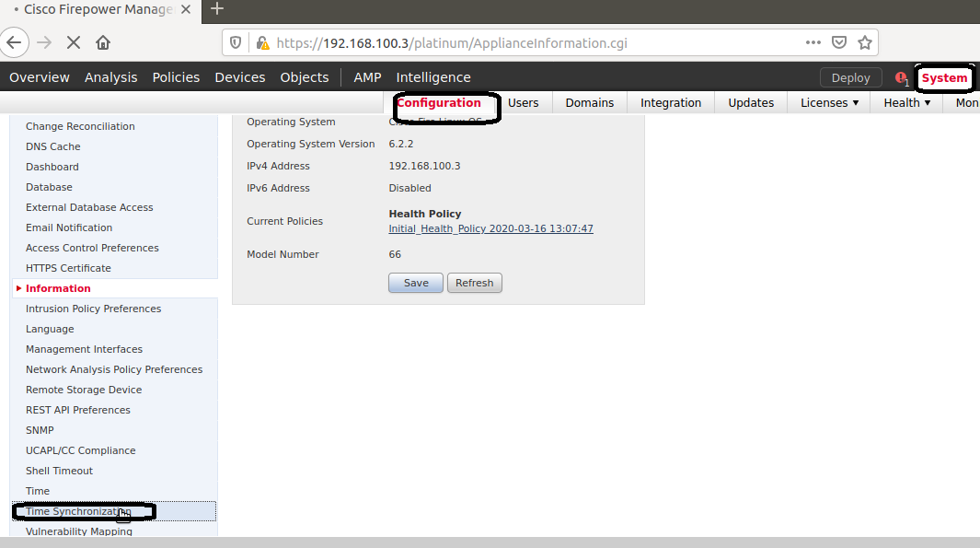Close the Cisco Firepower Management tab
The image size is (980, 548).
[186, 9]
